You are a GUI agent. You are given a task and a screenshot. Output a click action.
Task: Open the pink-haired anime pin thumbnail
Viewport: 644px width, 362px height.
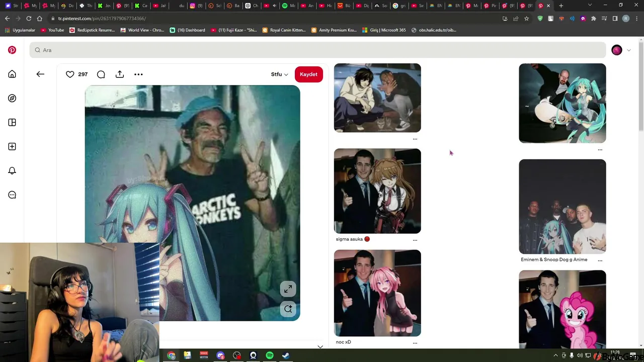point(377,293)
